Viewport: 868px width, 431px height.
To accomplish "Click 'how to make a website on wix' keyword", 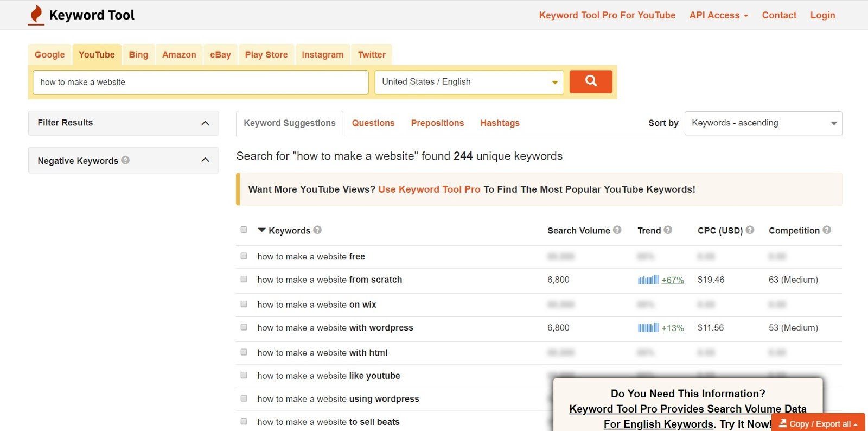I will [317, 305].
